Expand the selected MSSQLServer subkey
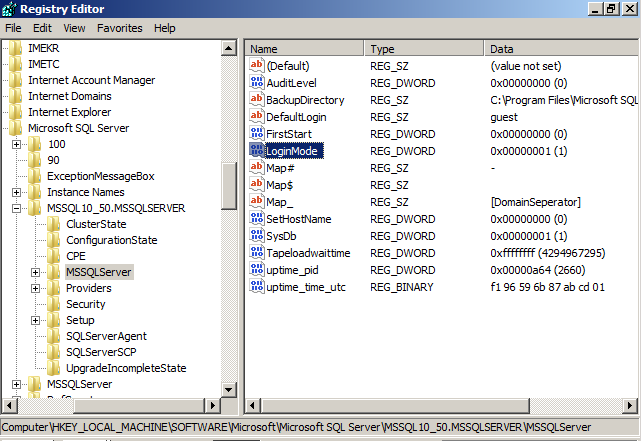 click(x=36, y=272)
